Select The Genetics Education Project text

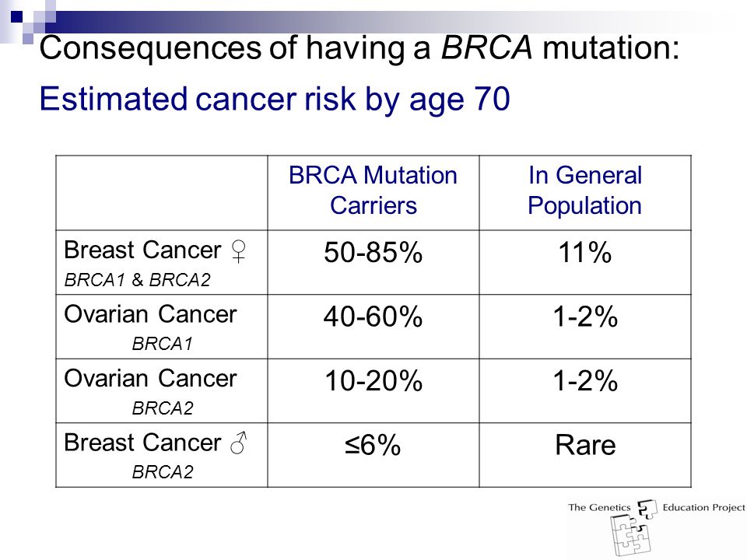tap(657, 508)
